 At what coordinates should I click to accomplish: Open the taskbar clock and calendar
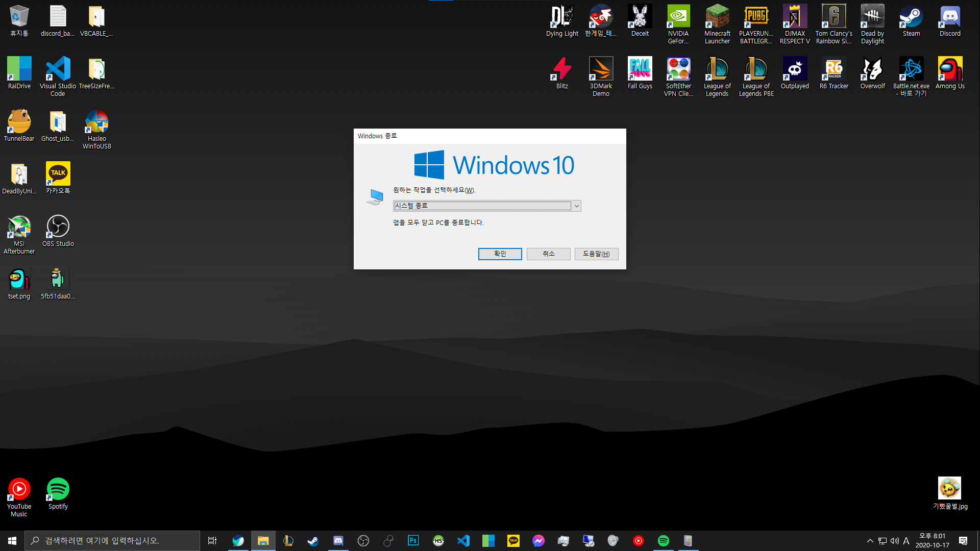(932, 541)
